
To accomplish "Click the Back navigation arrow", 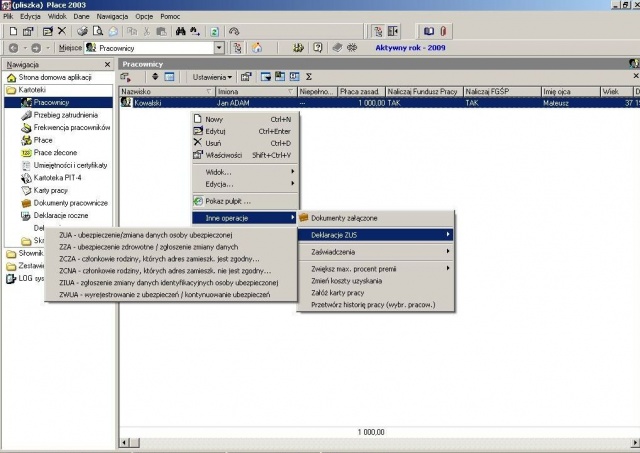I will (x=13, y=48).
